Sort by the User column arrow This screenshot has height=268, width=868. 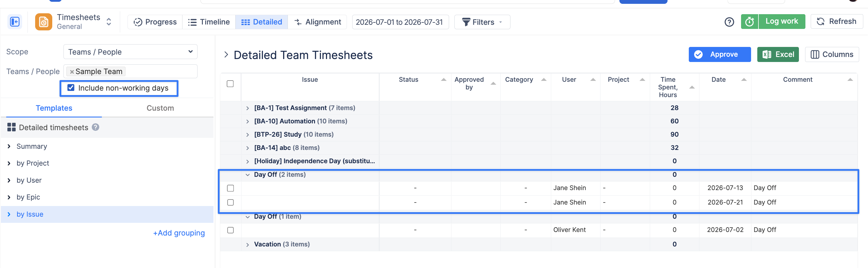[x=593, y=79]
